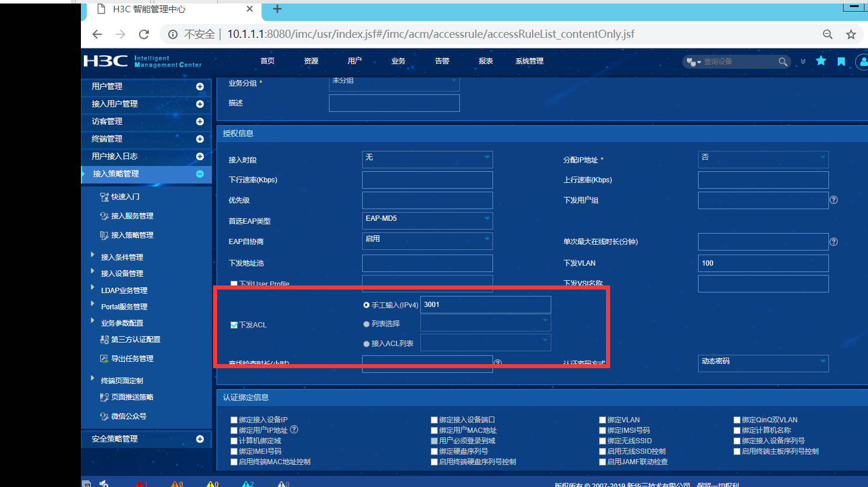Check the 绑定接入设备IP checkbox

[x=234, y=419]
